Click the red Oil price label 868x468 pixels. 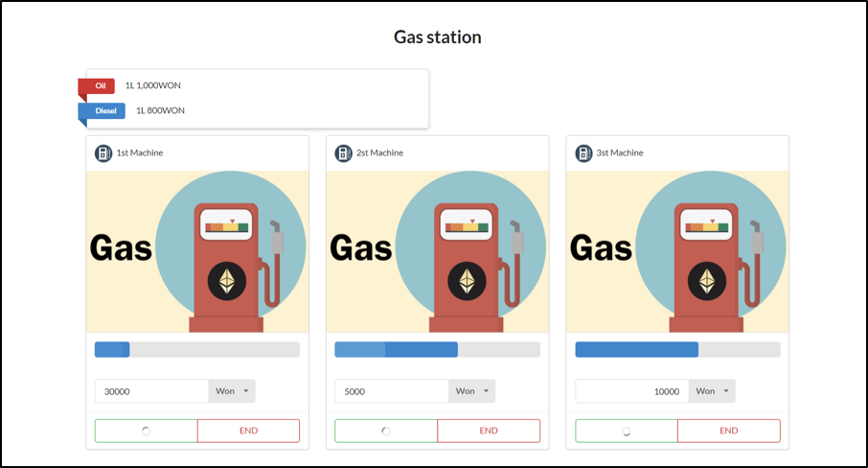coord(100,86)
